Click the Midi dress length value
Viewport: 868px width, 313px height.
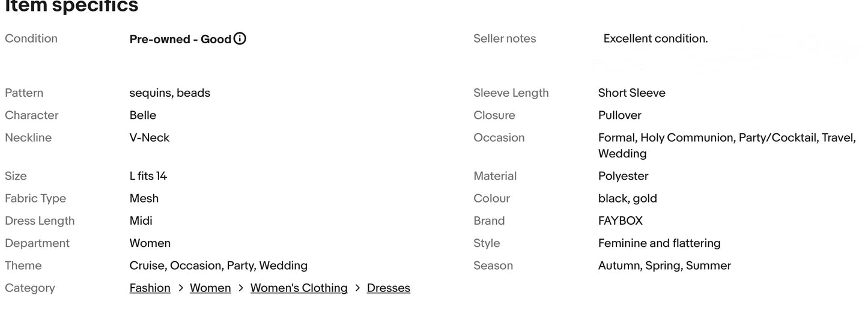141,221
